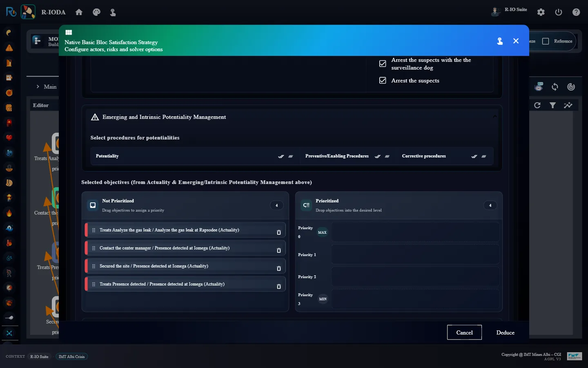Click the Prioritized count badge

(x=490, y=205)
